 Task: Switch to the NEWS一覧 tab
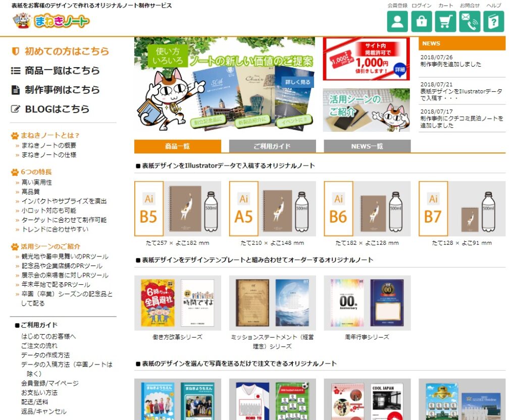(x=368, y=146)
